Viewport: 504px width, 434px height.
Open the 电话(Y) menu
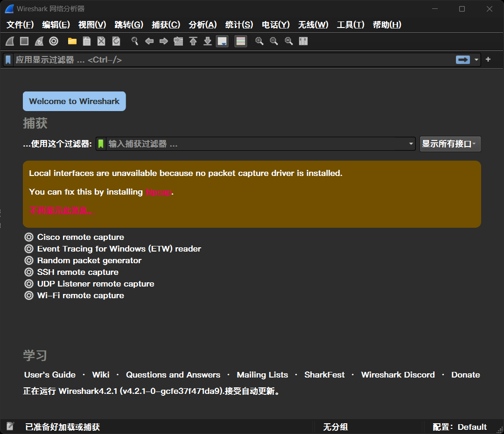(276, 25)
